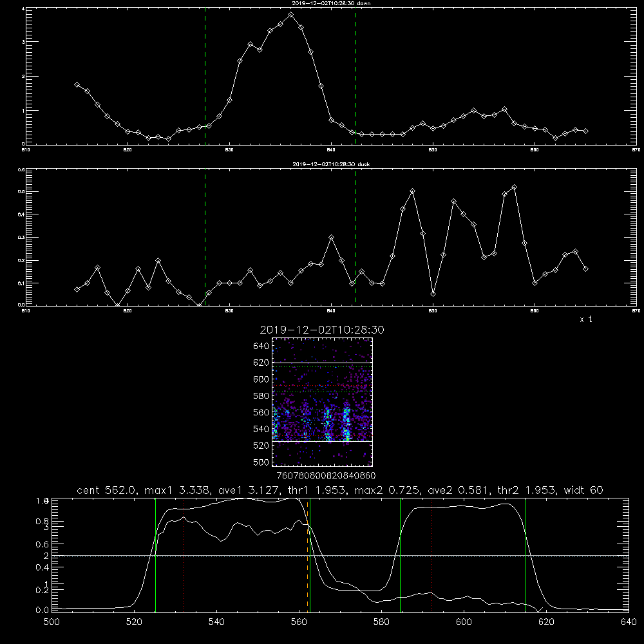Click the 600 label on bottom plot x-axis
The height and width of the screenshot is (644, 644).
[464, 621]
